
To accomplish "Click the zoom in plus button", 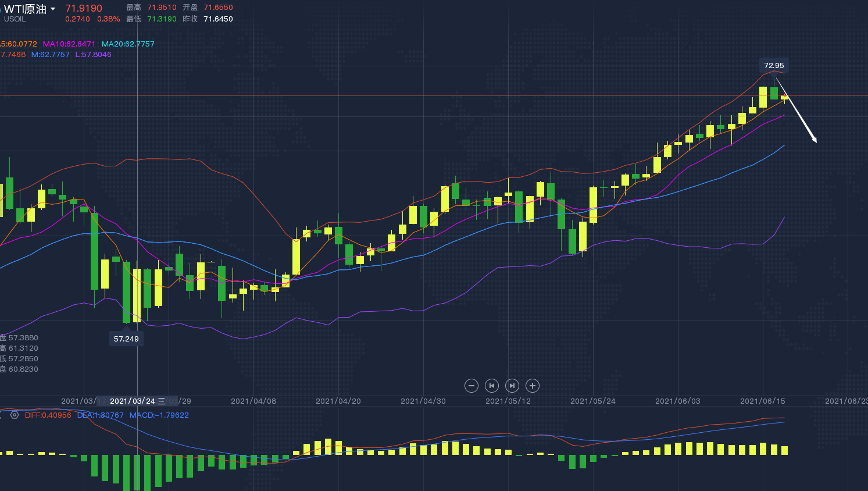I will (x=533, y=386).
